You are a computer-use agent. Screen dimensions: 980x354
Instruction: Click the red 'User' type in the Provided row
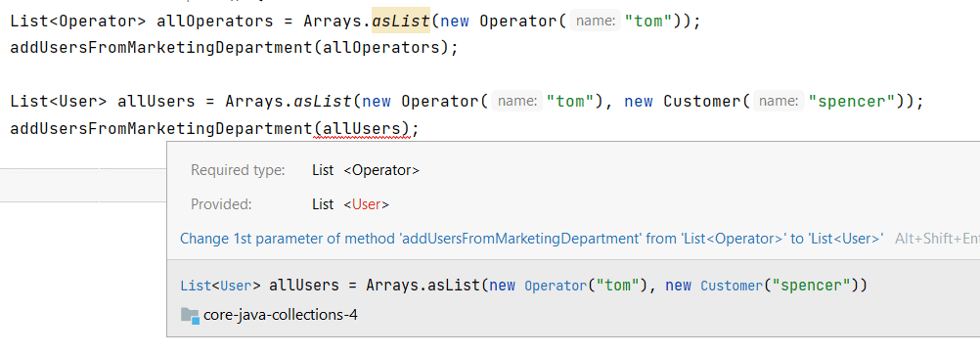(x=366, y=204)
